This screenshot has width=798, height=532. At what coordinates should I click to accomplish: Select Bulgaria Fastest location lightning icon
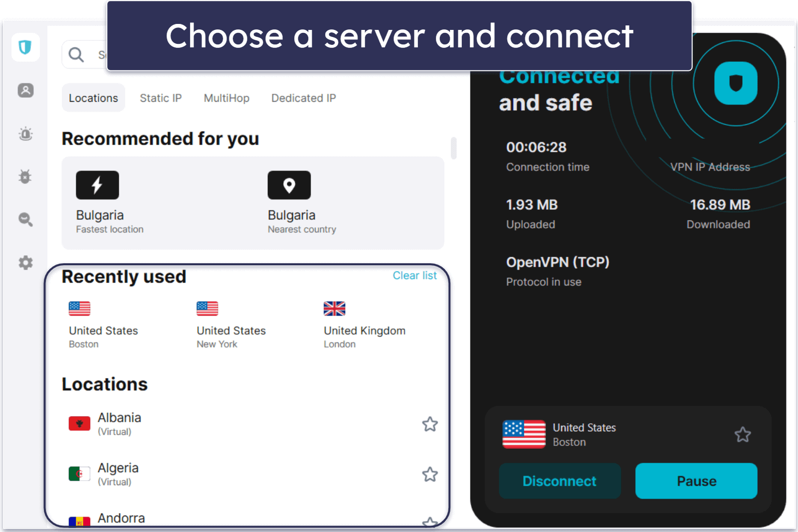point(97,185)
